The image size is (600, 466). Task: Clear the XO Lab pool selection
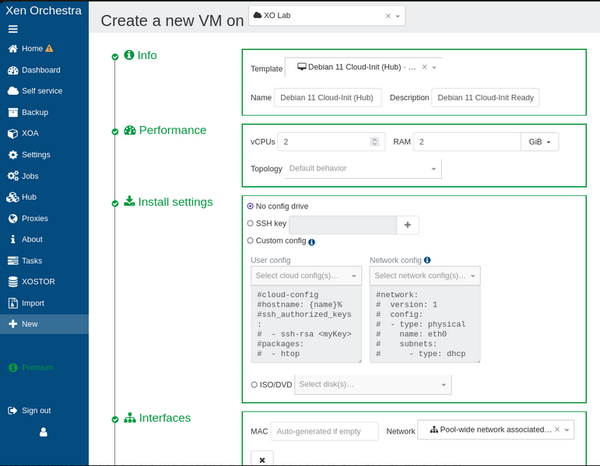[x=388, y=17]
